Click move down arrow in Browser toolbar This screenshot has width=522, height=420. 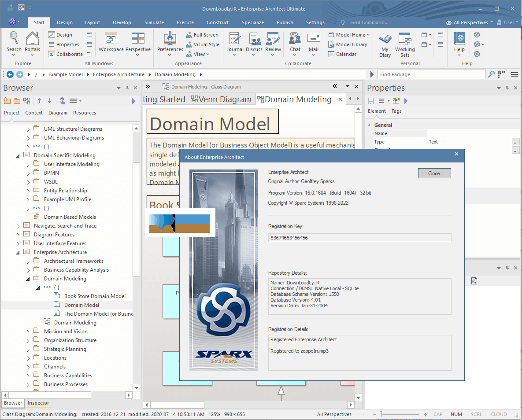50,100
